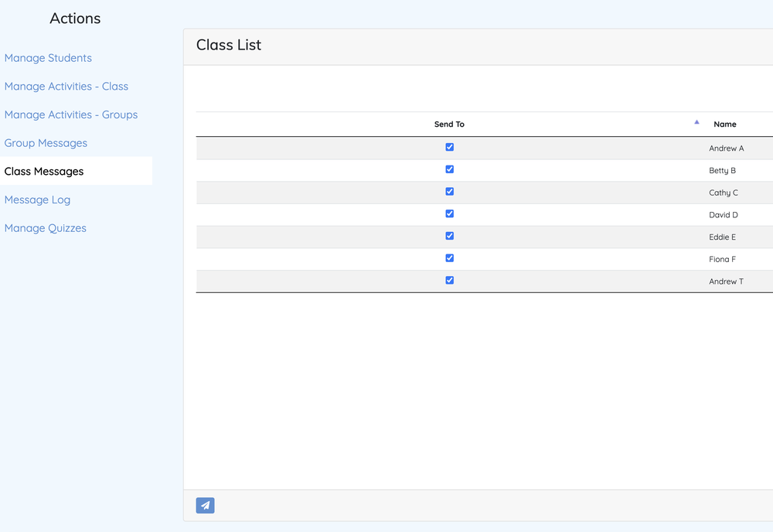Uncheck the checkbox for Fiona F
773x532 pixels.
[449, 258]
